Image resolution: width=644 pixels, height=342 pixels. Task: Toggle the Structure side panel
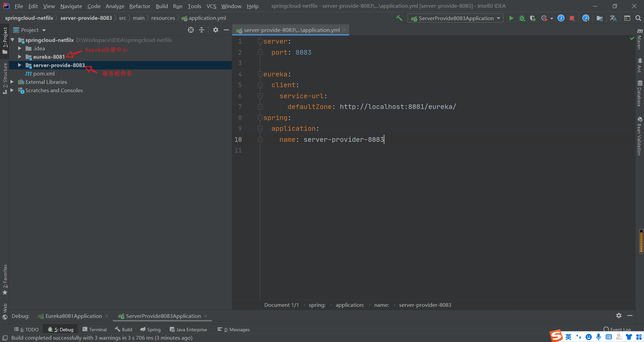[x=5, y=78]
